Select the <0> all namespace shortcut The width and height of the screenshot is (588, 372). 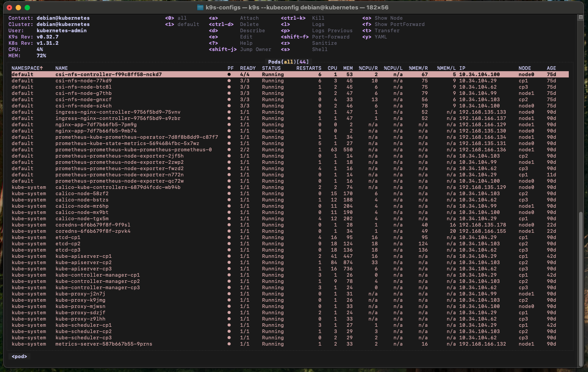176,18
